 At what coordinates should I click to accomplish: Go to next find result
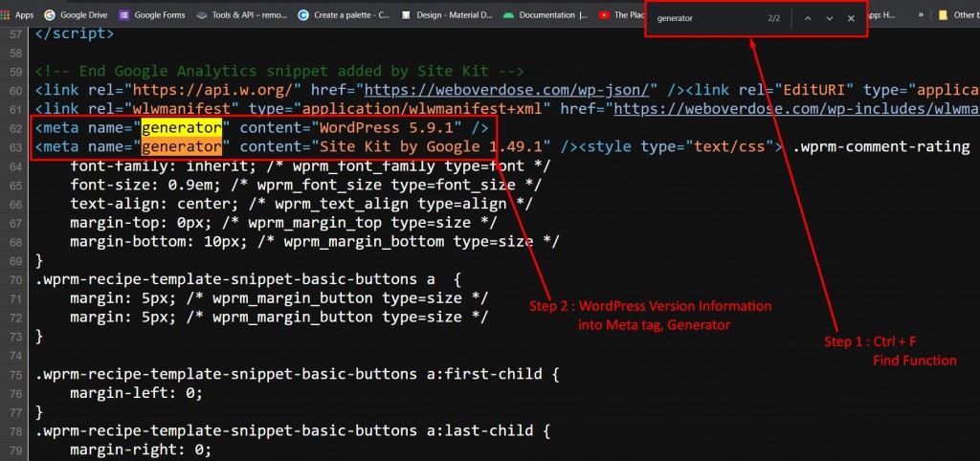click(x=830, y=19)
